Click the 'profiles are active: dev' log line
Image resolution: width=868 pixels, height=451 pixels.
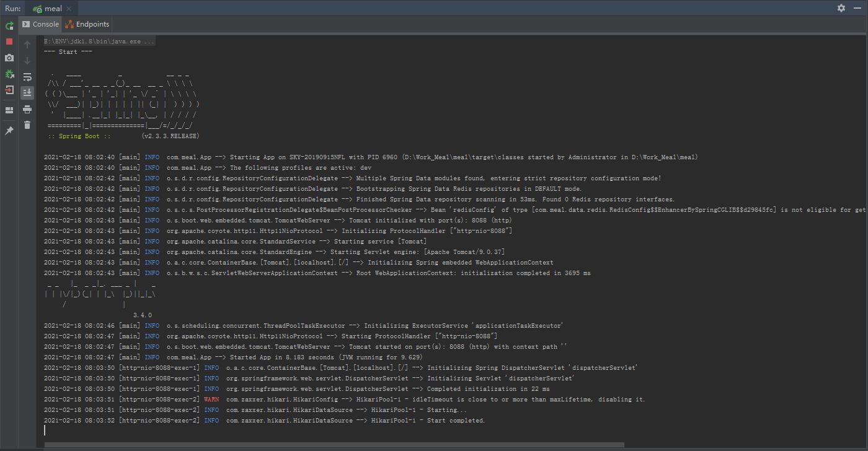pos(208,168)
